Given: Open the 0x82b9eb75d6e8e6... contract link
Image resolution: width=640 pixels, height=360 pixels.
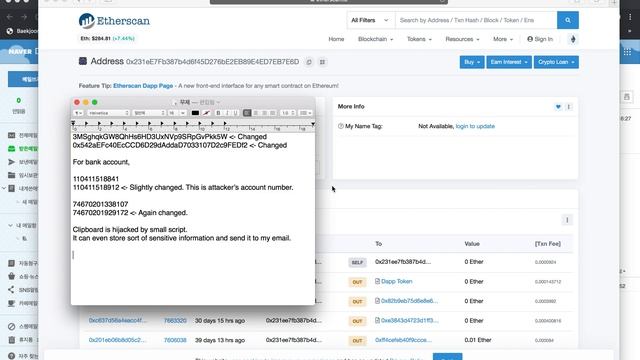Looking at the screenshot, I should tap(409, 301).
